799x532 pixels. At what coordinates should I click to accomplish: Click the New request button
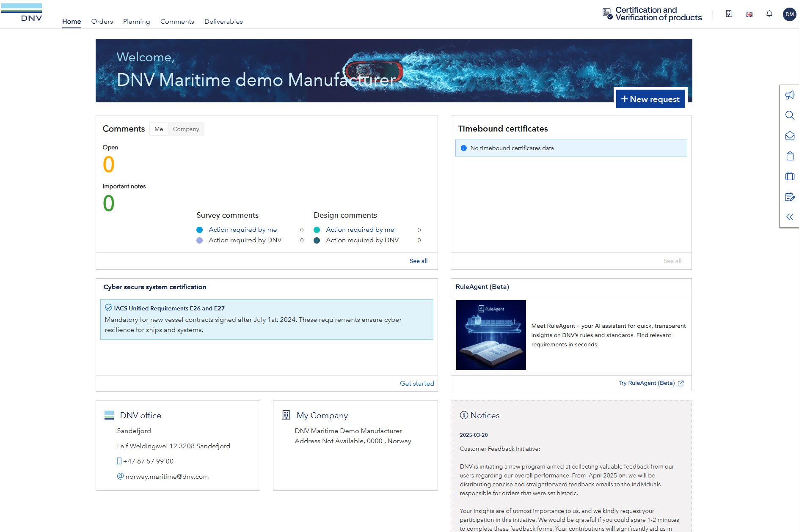(650, 99)
